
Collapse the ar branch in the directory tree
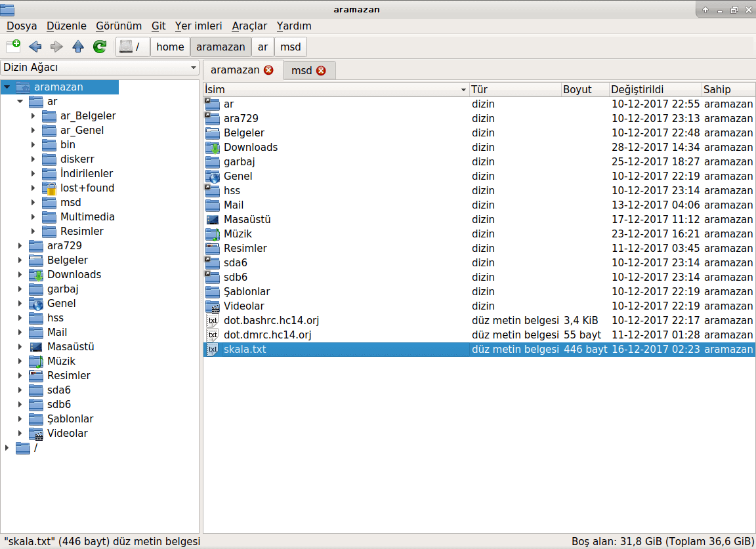pyautogui.click(x=18, y=101)
